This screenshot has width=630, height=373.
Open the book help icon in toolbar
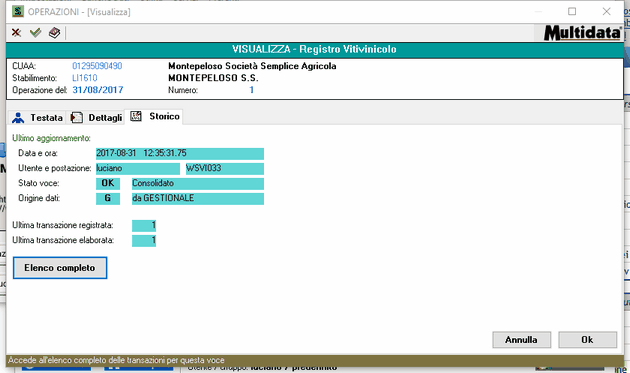click(x=54, y=33)
